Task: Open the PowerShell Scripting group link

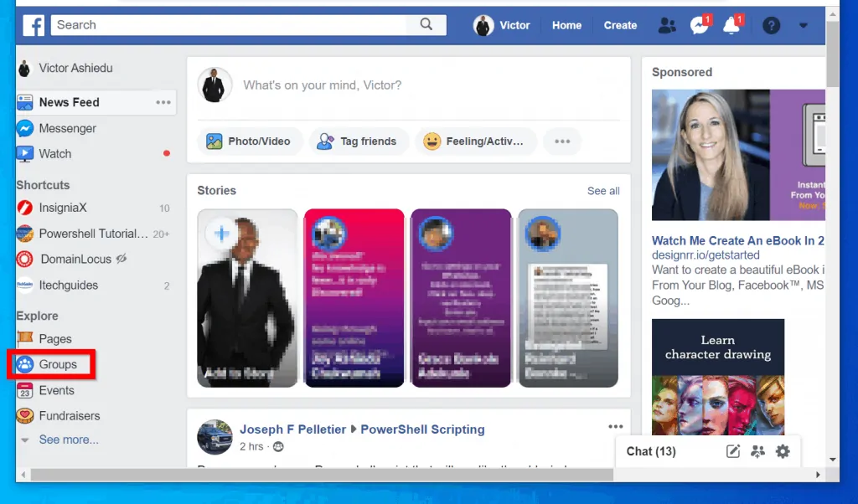Action: pyautogui.click(x=422, y=429)
